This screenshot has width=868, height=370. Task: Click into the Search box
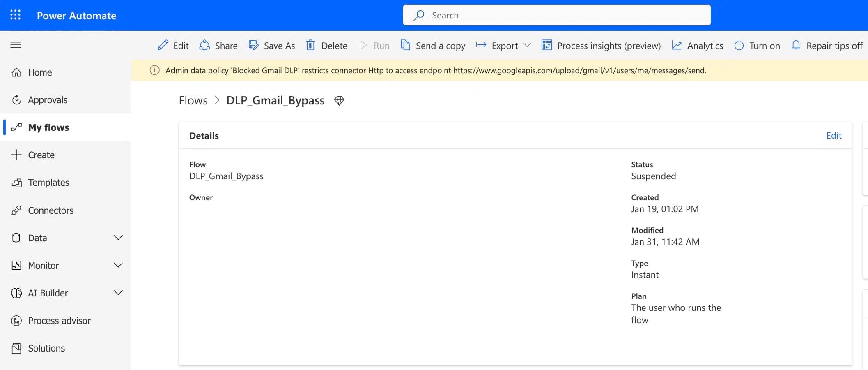tap(556, 15)
